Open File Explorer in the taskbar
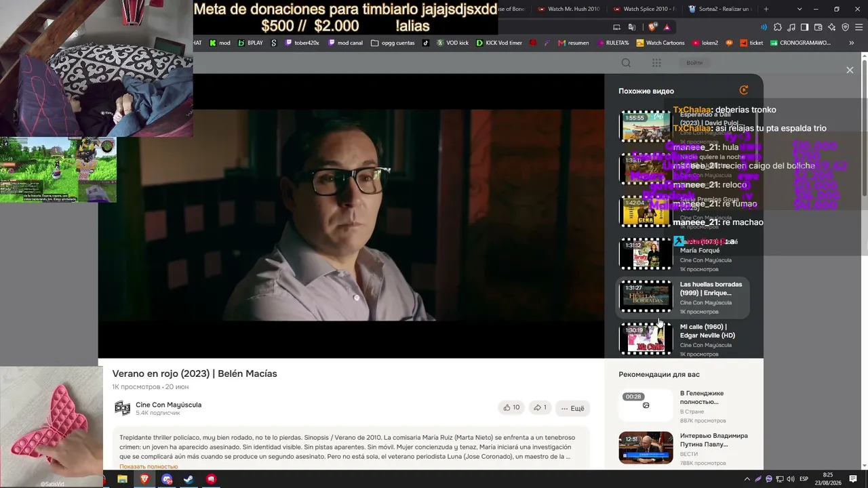 [122, 479]
